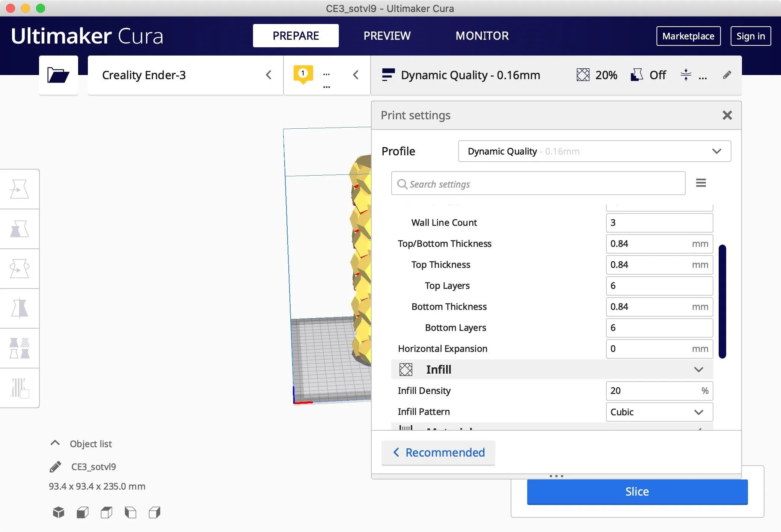Switch to right side view cube icon

pyautogui.click(x=154, y=512)
